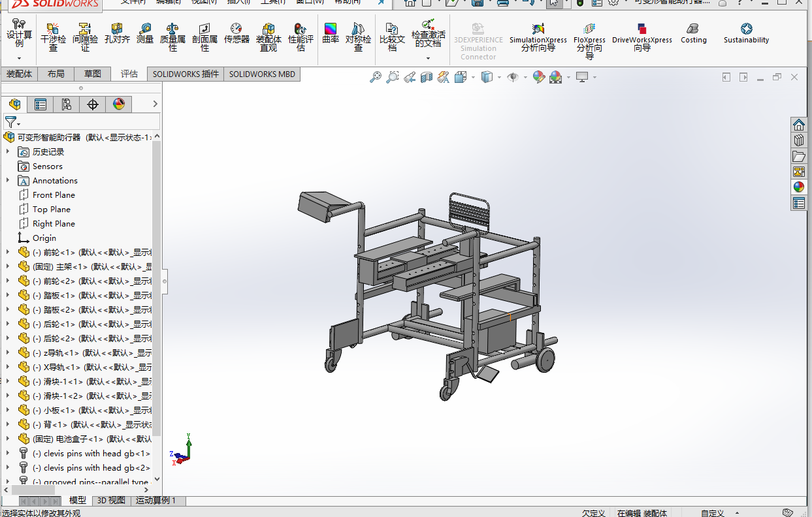Run 性能评估 performance evaluation
812x517 pixels.
coord(300,37)
